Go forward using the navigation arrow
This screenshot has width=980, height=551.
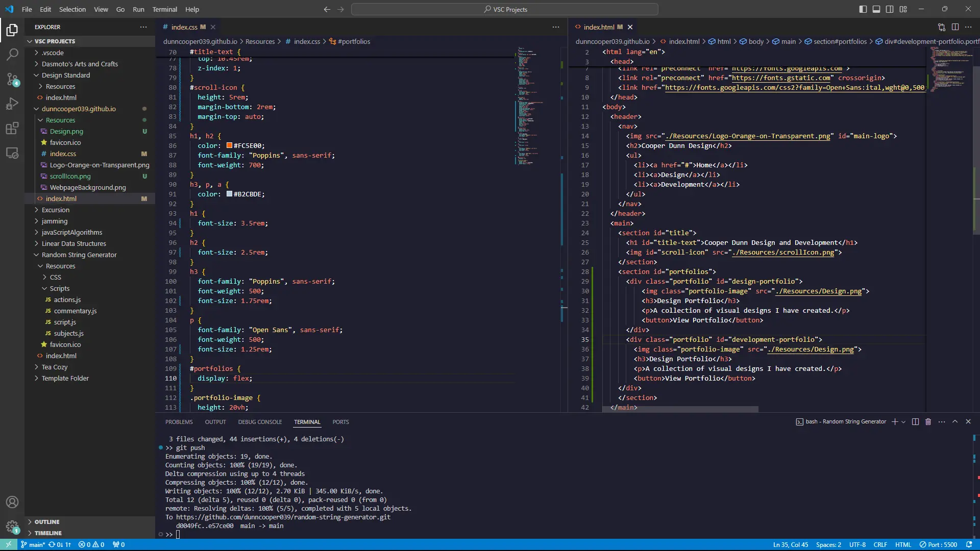(x=341, y=9)
